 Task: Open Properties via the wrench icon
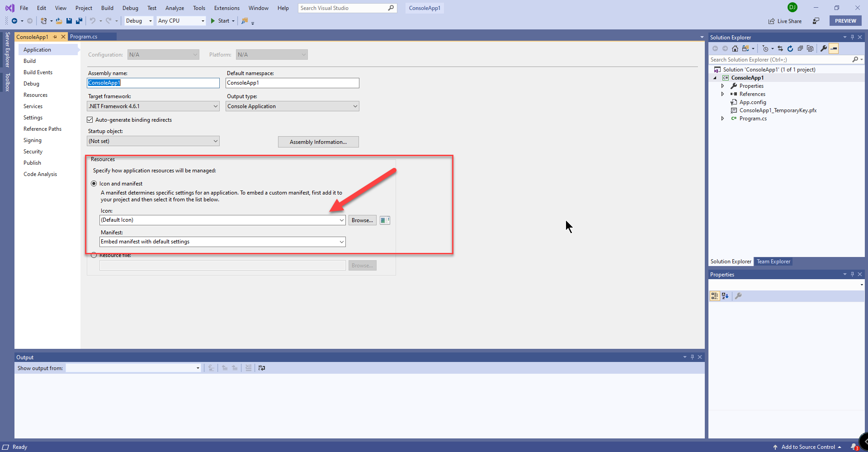824,48
